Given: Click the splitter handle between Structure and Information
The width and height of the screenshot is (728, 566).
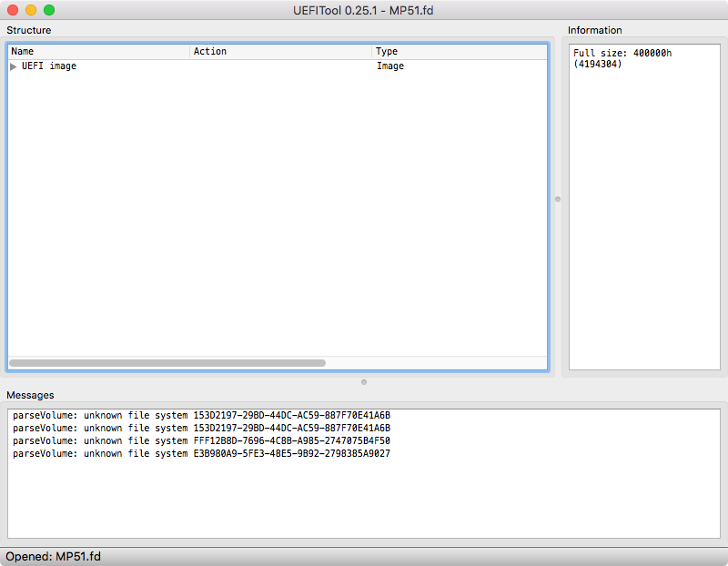Looking at the screenshot, I should [558, 199].
